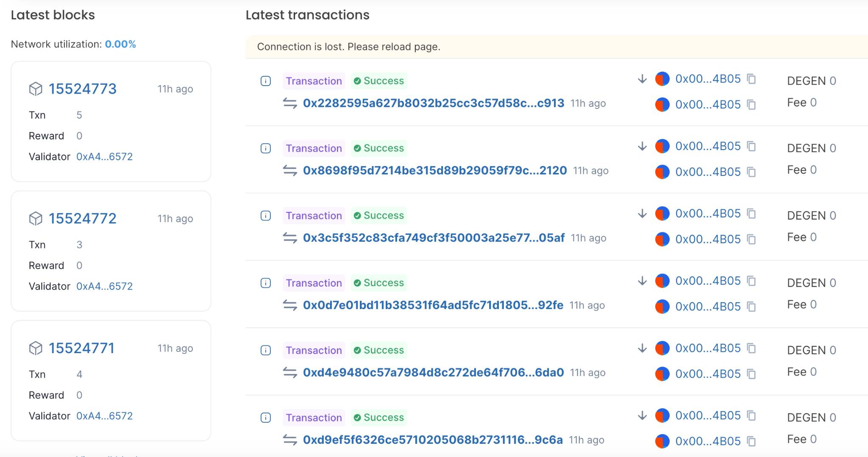The height and width of the screenshot is (457, 868).
Task: Open block 15524771 details
Action: click(x=81, y=348)
